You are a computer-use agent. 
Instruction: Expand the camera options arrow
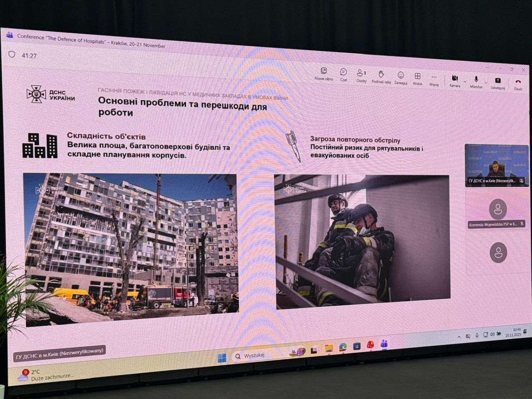pyautogui.click(x=465, y=82)
